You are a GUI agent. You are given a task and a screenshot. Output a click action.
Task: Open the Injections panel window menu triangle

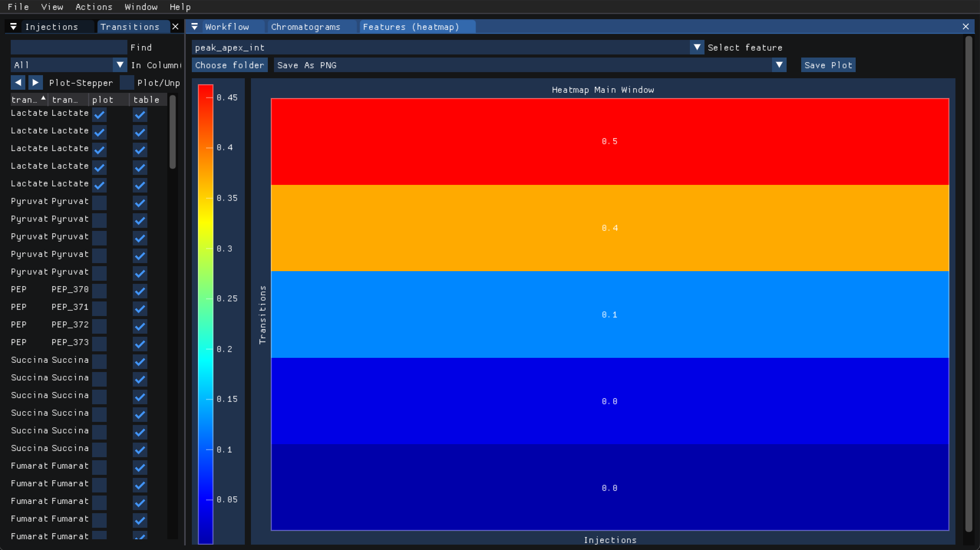(x=13, y=26)
